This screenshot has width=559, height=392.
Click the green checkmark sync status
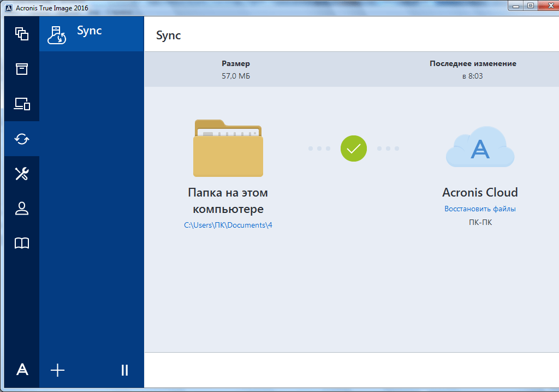coord(354,149)
